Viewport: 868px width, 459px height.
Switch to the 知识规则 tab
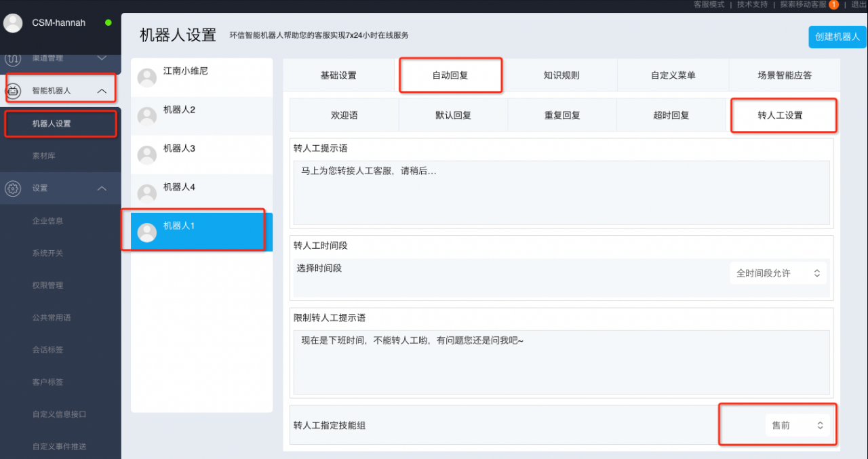point(561,75)
